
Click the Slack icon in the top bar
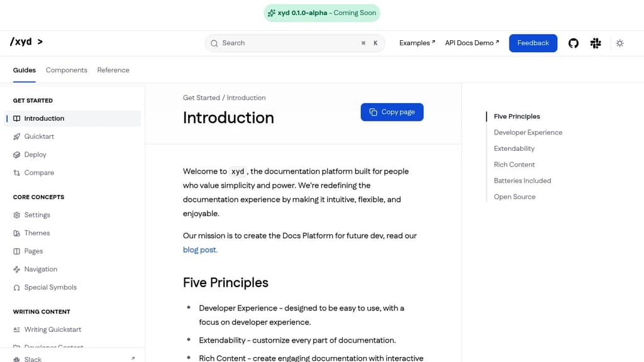pos(596,43)
